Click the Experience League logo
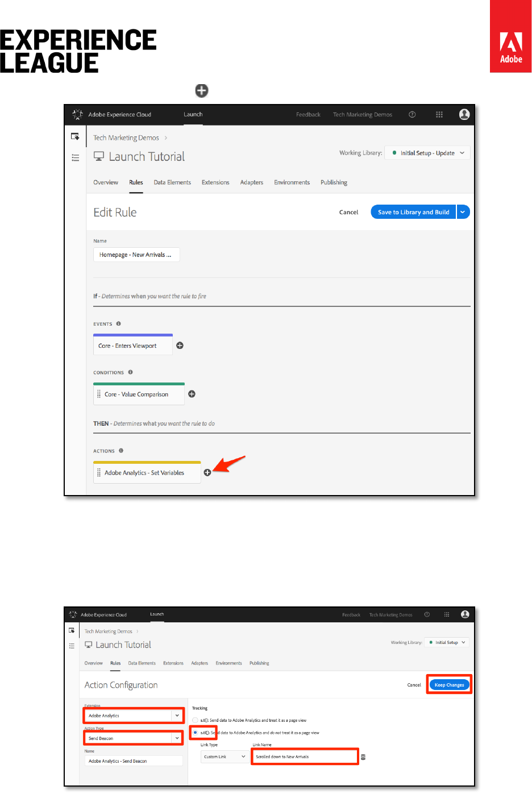This screenshot has height=794, width=532. (78, 51)
